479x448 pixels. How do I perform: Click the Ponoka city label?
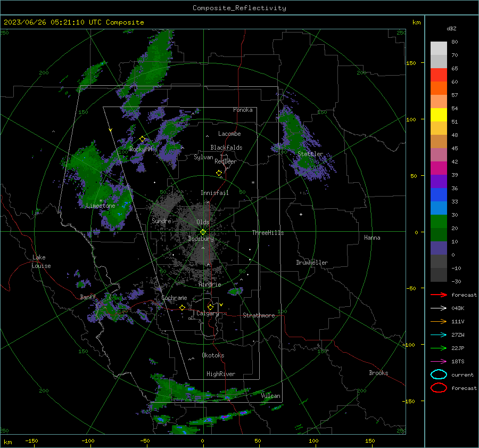pos(243,110)
